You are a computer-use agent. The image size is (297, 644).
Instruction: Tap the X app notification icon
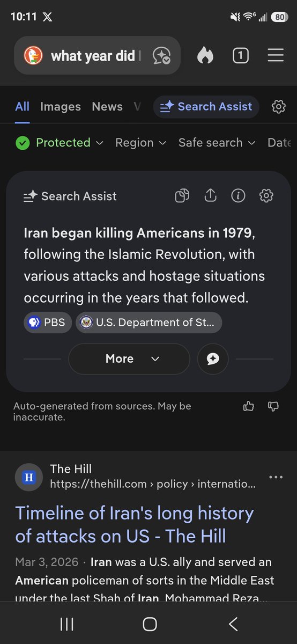pos(48,17)
